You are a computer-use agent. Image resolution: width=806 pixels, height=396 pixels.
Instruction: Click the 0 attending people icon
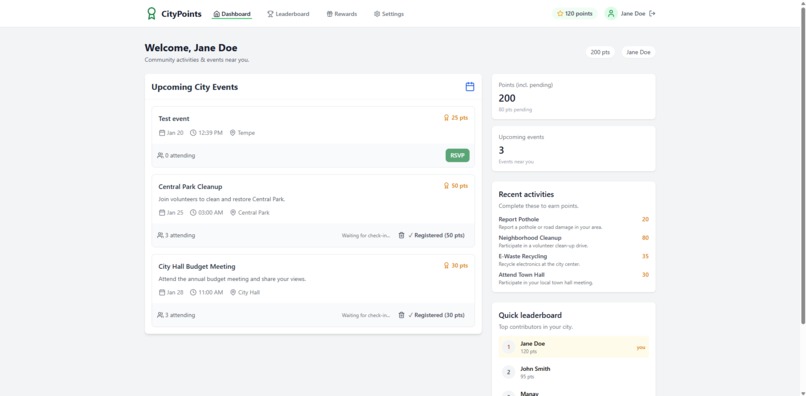coord(160,155)
